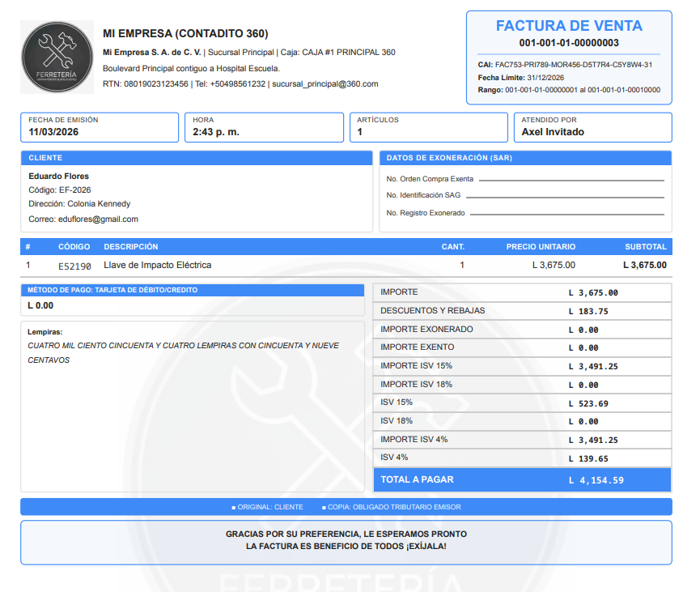Click the MÉTODO DE PAGO header
The image size is (700, 592).
coord(193,290)
